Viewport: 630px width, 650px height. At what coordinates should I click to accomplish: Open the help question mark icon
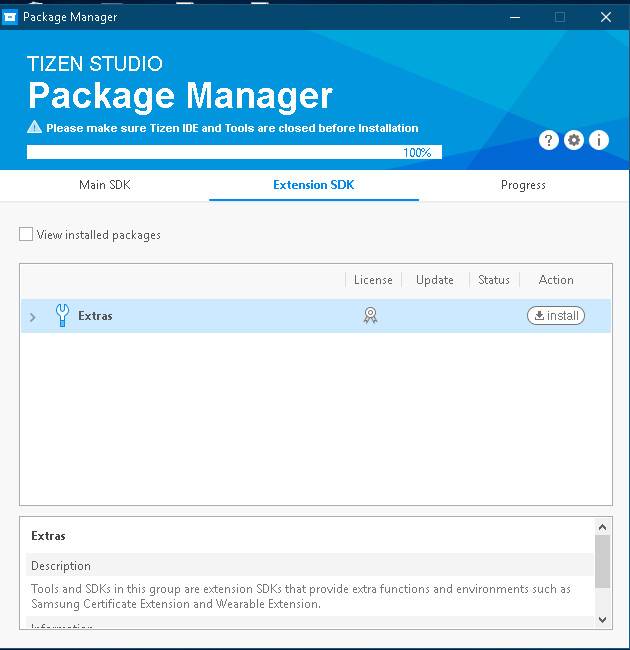pos(548,141)
